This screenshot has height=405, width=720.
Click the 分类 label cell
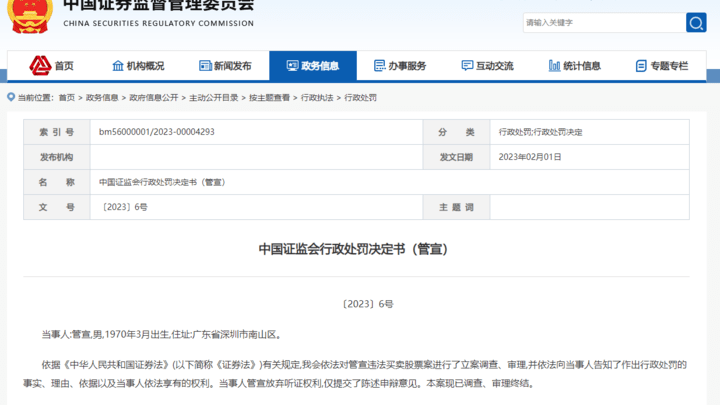(456, 132)
